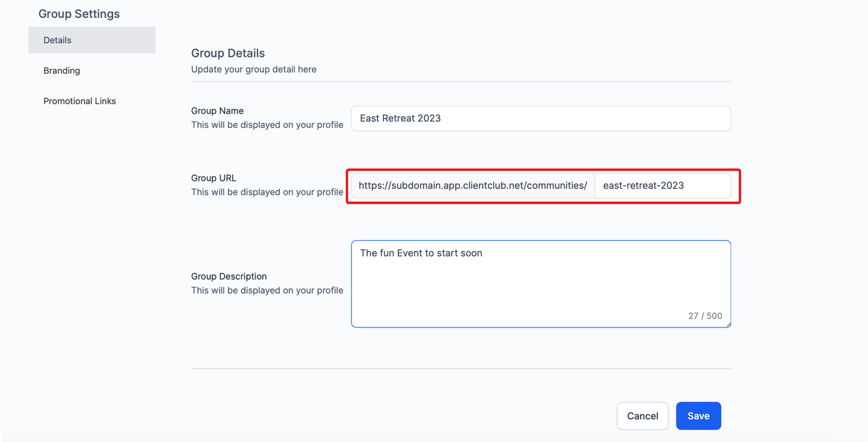Viewport: 868px width, 442px height.
Task: Click the Group URL label
Action: coord(213,178)
